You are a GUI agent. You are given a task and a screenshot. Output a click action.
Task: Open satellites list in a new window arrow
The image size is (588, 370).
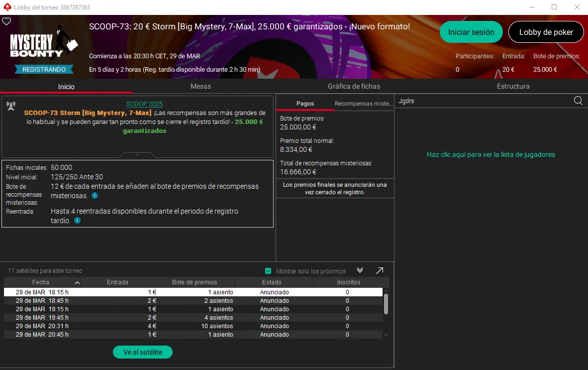380,270
